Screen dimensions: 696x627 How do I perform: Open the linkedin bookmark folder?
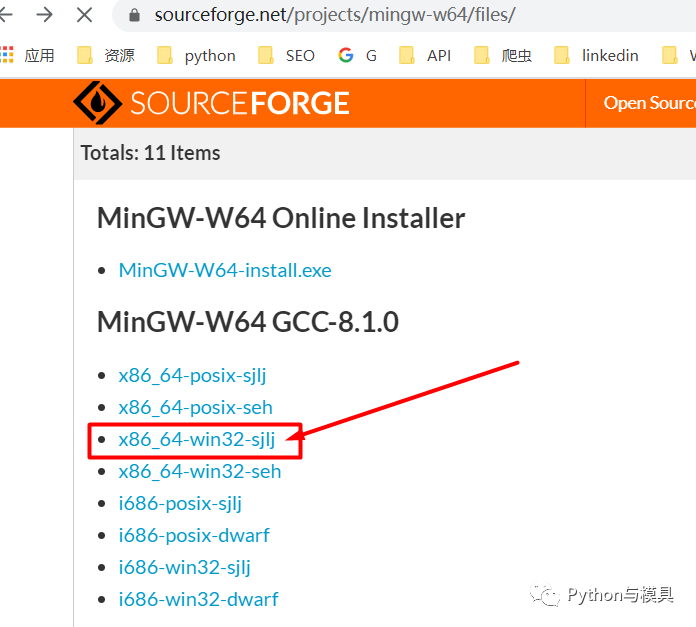pos(597,55)
